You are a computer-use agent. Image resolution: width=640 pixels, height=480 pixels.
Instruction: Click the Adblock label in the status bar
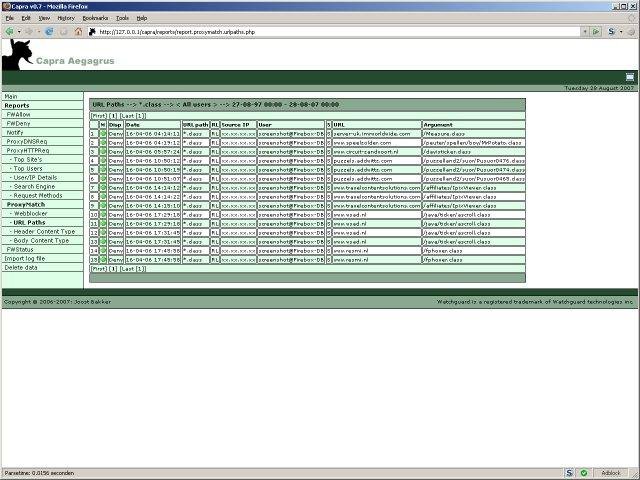point(611,473)
